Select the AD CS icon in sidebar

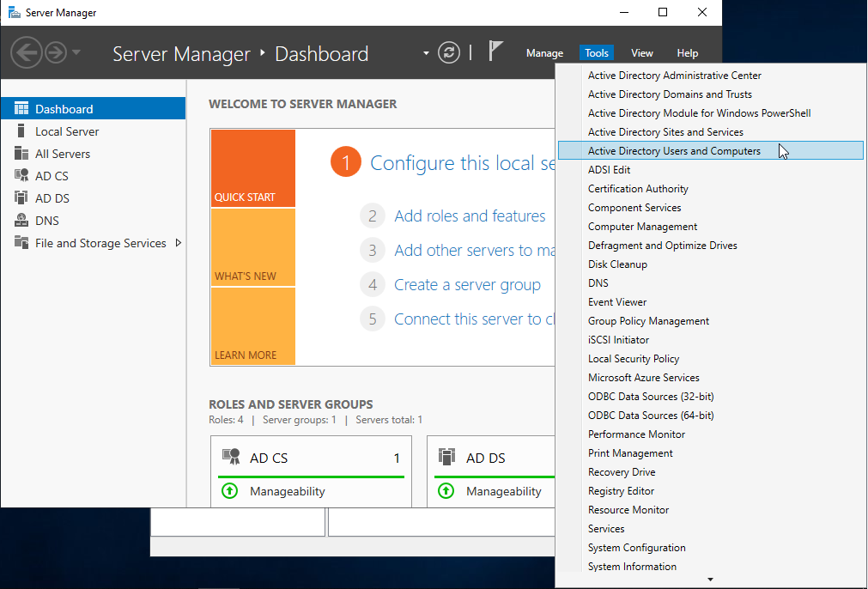[21, 175]
